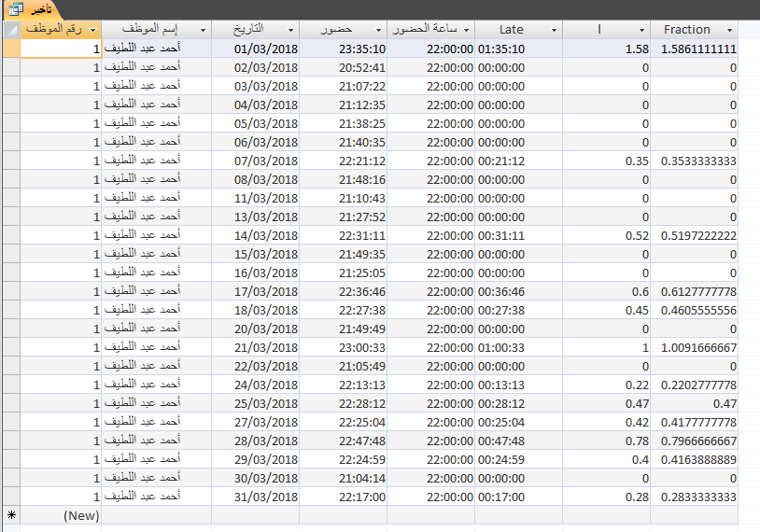Click attendance time 23:35:10
The image size is (760, 532).
(344, 49)
